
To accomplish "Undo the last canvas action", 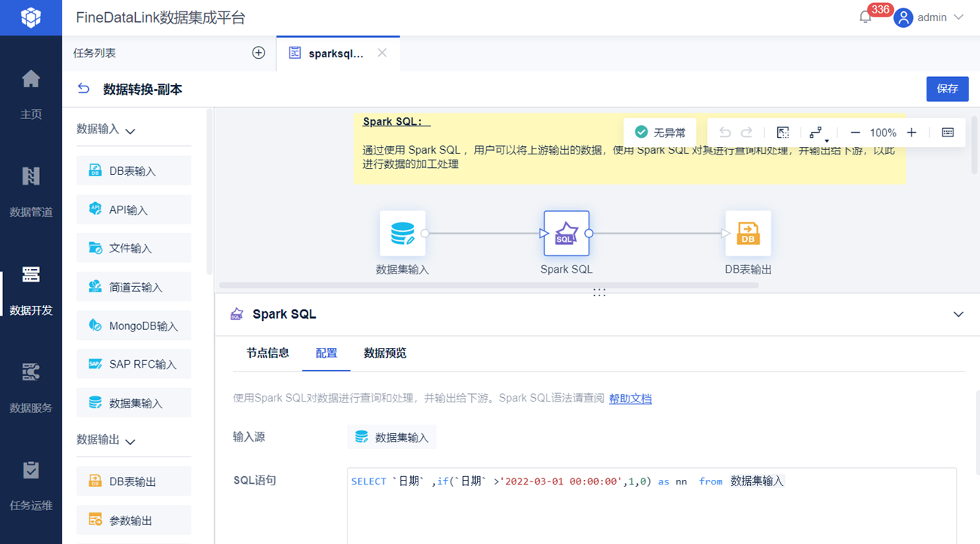I will coord(724,133).
